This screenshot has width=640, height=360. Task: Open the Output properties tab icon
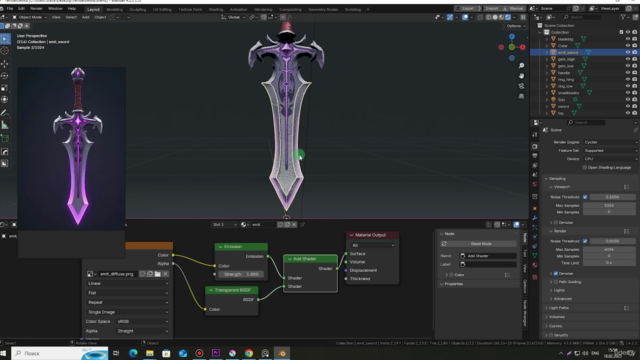pos(535,156)
